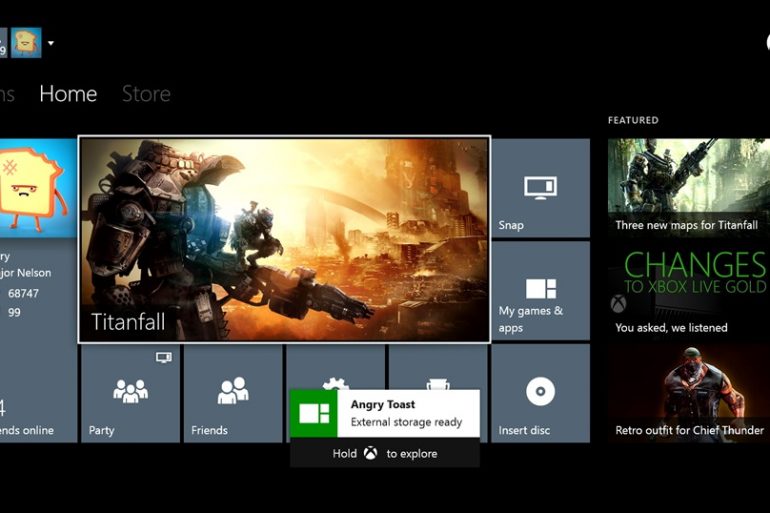The image size is (770, 513).
Task: Expand the profile dropdown arrow
Action: click(51, 43)
